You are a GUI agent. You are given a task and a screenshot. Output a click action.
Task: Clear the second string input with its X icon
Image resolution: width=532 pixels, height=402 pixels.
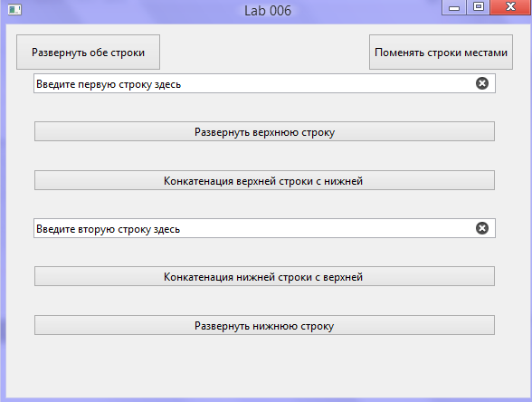pos(482,228)
